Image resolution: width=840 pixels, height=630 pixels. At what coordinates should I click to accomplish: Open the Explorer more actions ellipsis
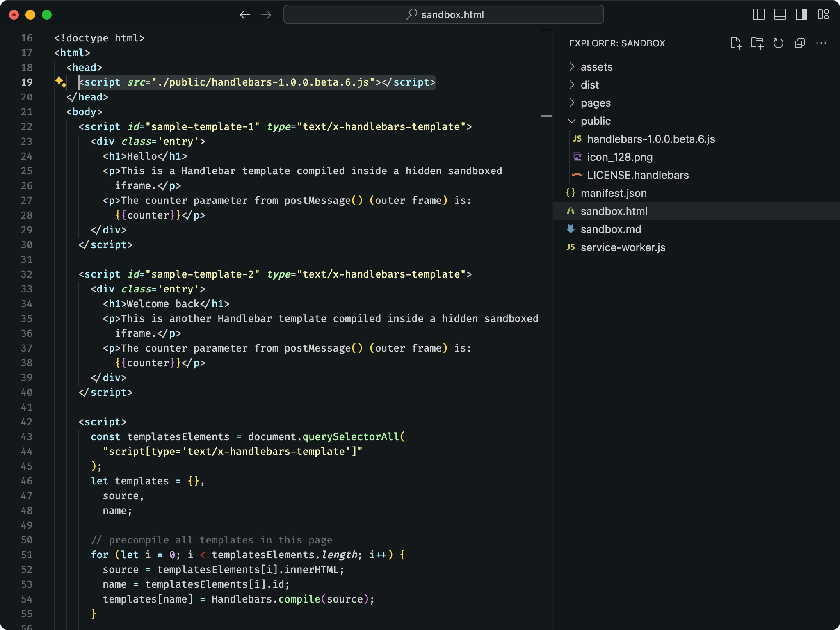[821, 43]
